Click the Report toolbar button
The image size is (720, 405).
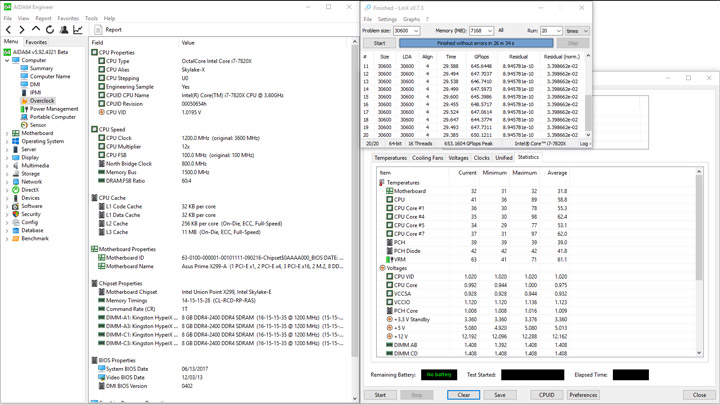(x=108, y=30)
